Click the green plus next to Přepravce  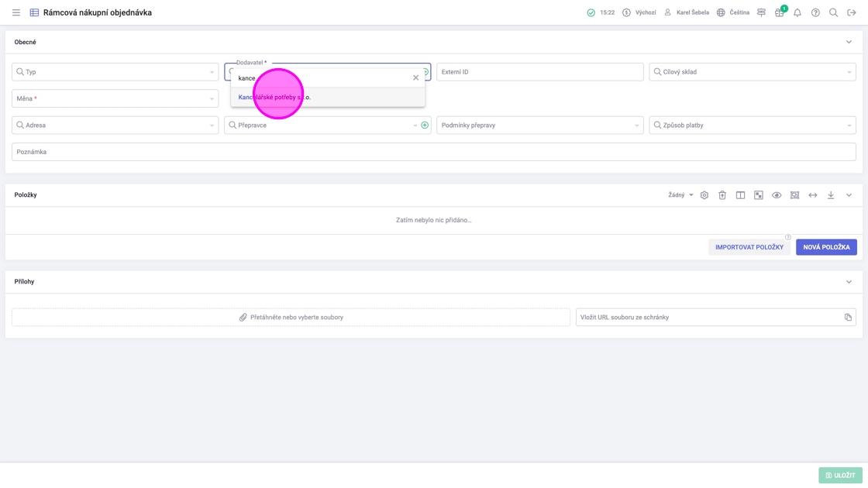tap(425, 125)
